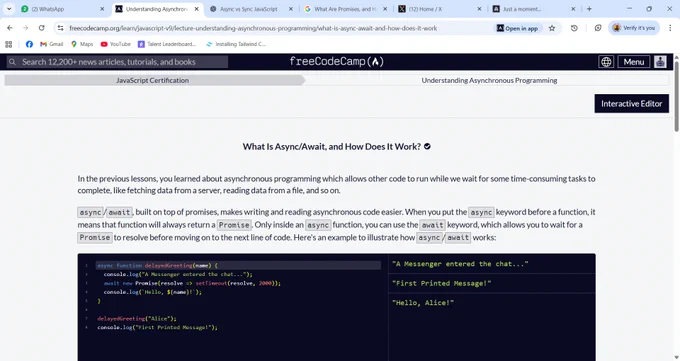Click the code editor line delayedGreeting("Alice")
Viewport: 680px width, 361px height.
click(x=137, y=318)
